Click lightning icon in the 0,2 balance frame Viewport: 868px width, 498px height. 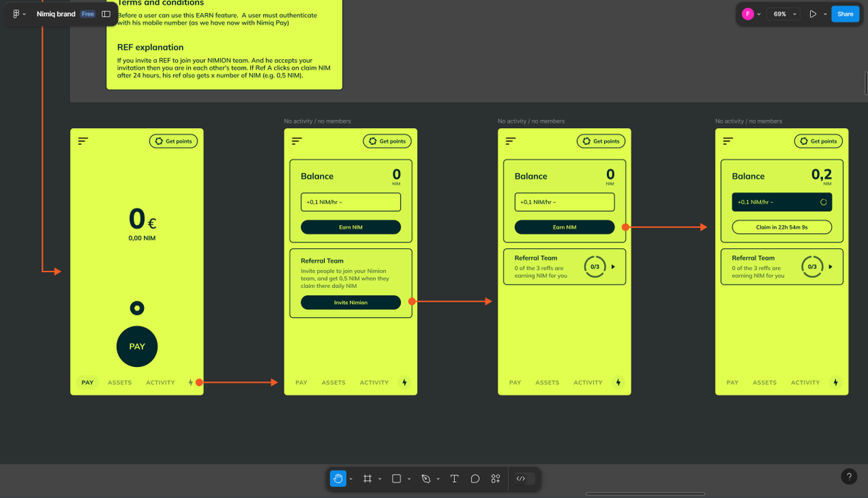click(x=835, y=382)
